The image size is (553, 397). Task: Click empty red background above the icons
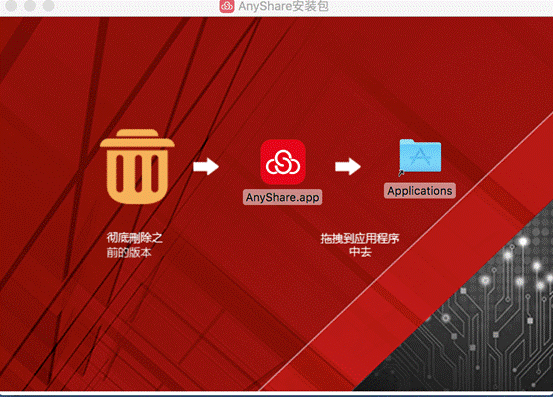coord(282,71)
